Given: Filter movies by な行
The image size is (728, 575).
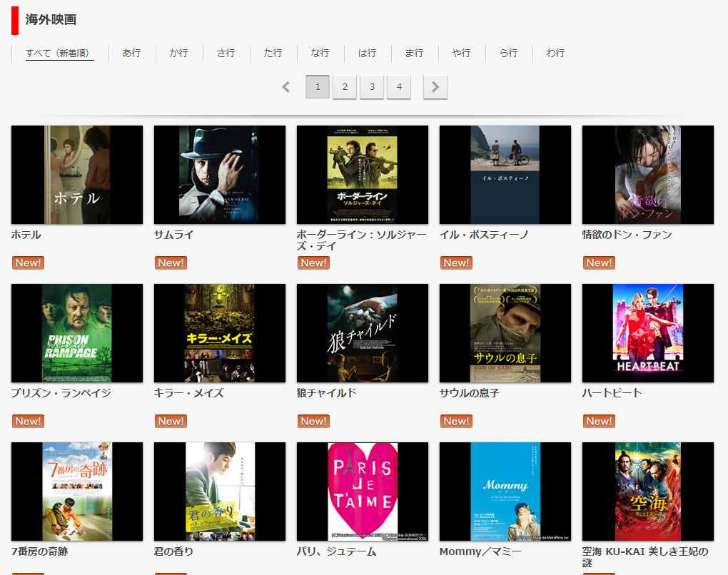Looking at the screenshot, I should (320, 53).
